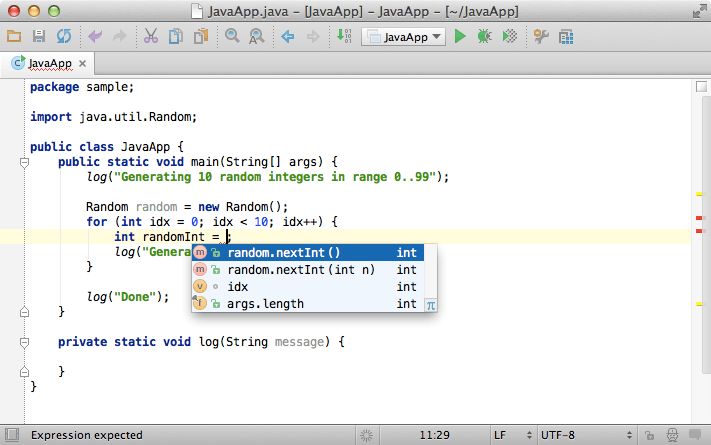Image resolution: width=711 pixels, height=445 pixels.
Task: Open the UTF-8 encoding selector
Action: (x=587, y=435)
